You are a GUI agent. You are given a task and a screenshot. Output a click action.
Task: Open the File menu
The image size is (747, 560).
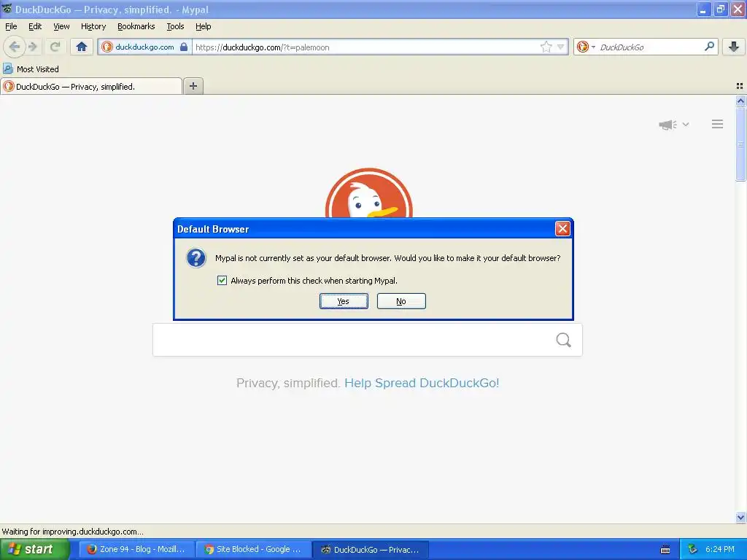[x=11, y=26]
